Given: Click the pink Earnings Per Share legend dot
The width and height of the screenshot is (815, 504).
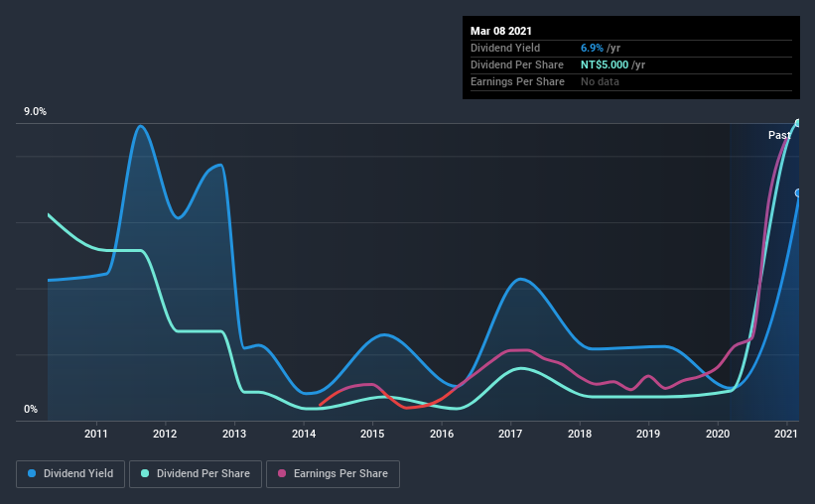Looking at the screenshot, I should tap(282, 473).
